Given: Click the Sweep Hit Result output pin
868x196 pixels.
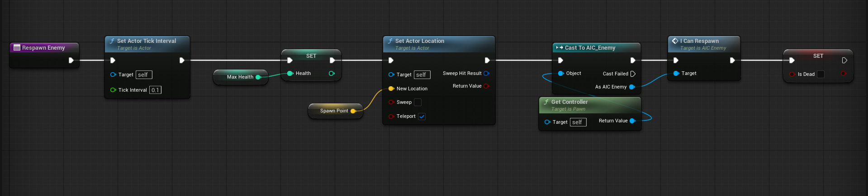Looking at the screenshot, I should 486,73.
